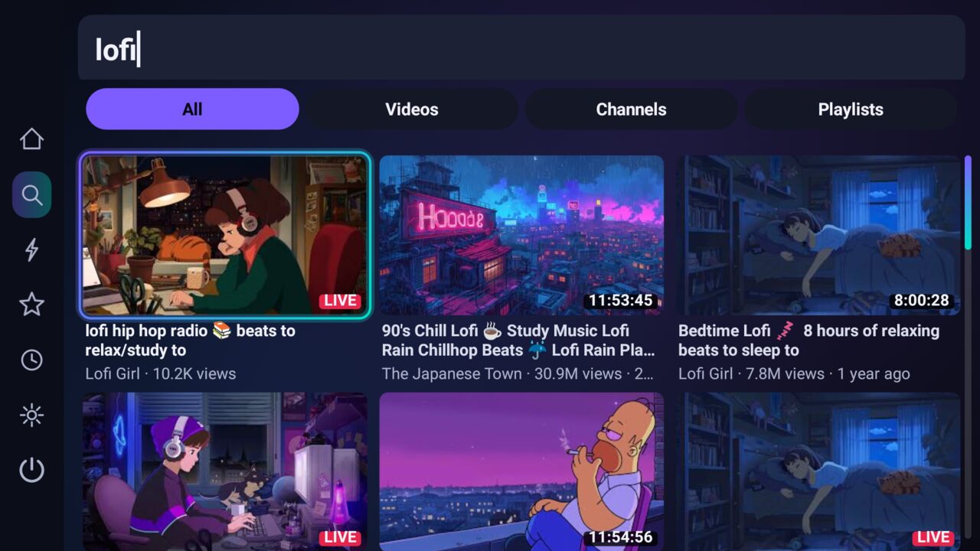Image resolution: width=980 pixels, height=551 pixels.
Task: Click the sun brightness icon in sidebar
Action: (x=31, y=415)
